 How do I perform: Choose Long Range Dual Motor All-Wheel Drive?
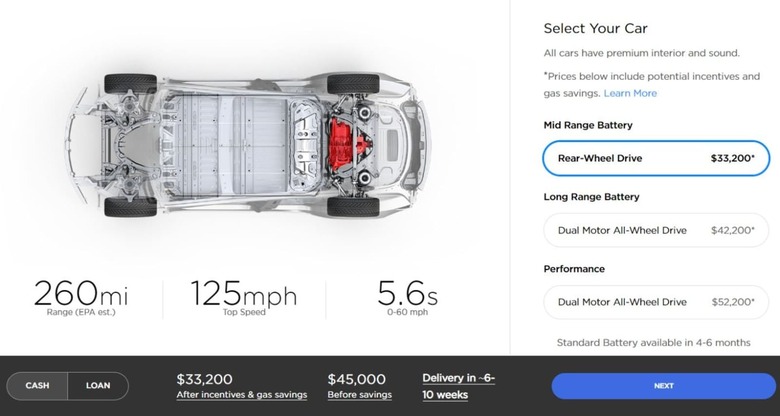click(x=657, y=230)
